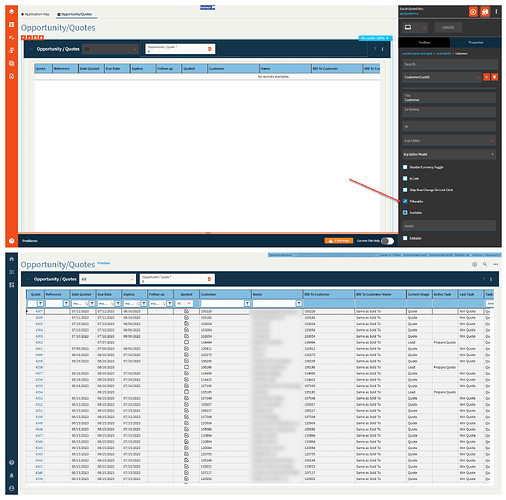Click the Title field containing Customer
506x500 pixels.
click(x=449, y=97)
